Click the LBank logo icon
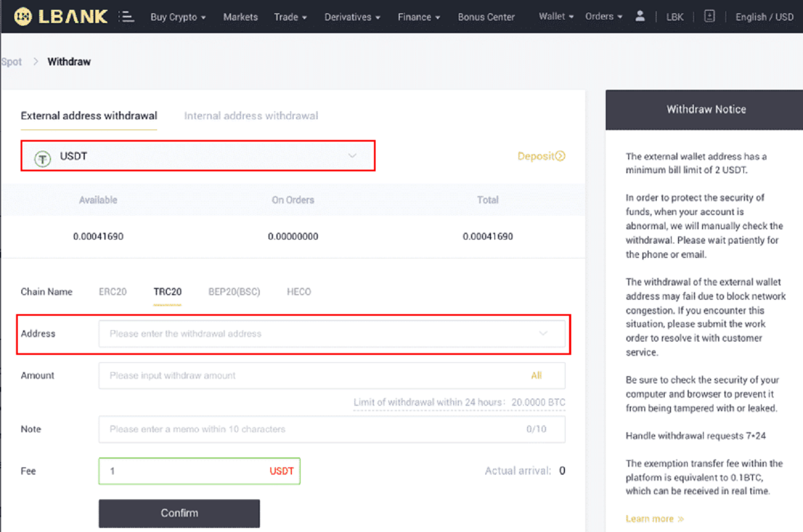Viewport: 803px width, 532px height. click(23, 16)
